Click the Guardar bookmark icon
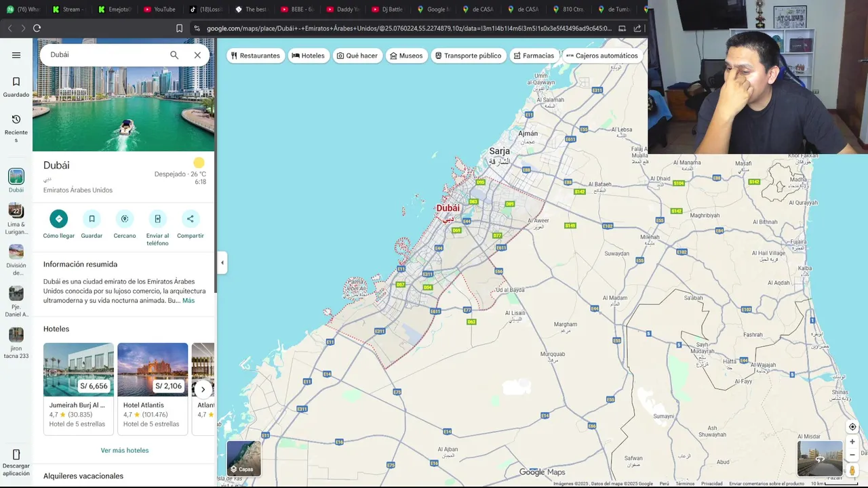This screenshot has height=488, width=868. click(x=92, y=219)
